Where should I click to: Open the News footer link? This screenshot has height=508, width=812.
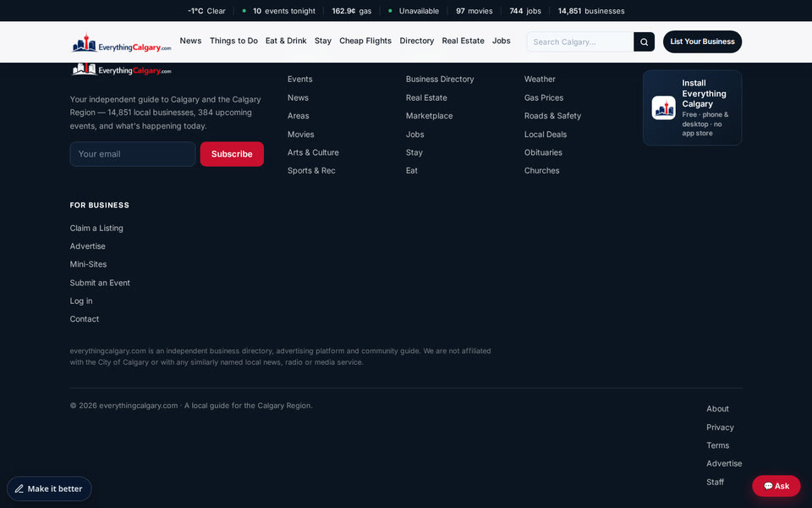tap(298, 97)
